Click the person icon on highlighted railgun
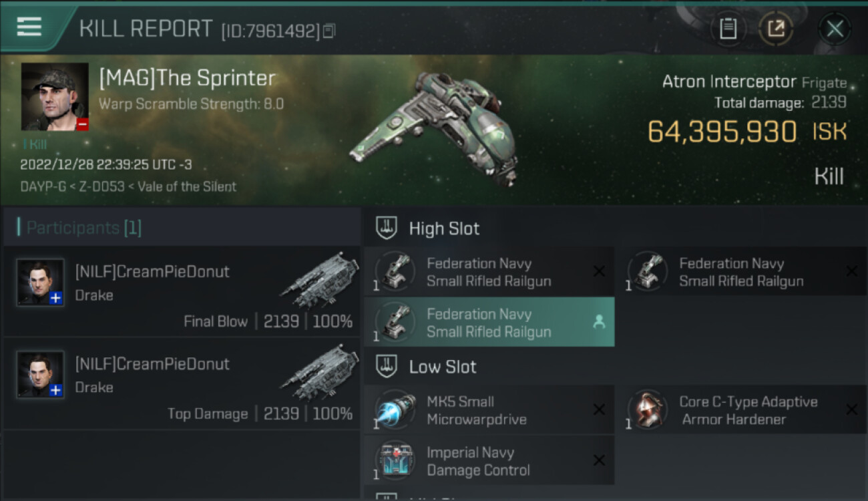This screenshot has height=501, width=868. [x=599, y=322]
